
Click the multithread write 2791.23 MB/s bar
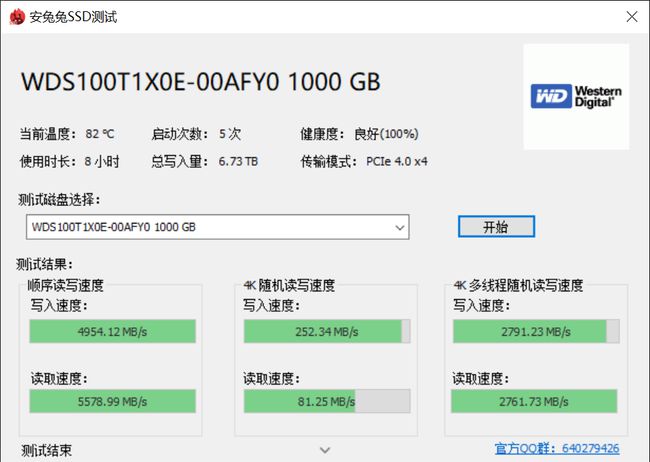point(536,331)
